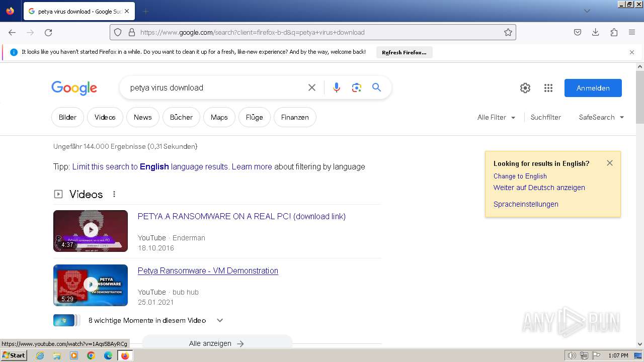Viewport: 644px width, 362px height.
Task: Open Google apps grid
Action: (548, 88)
